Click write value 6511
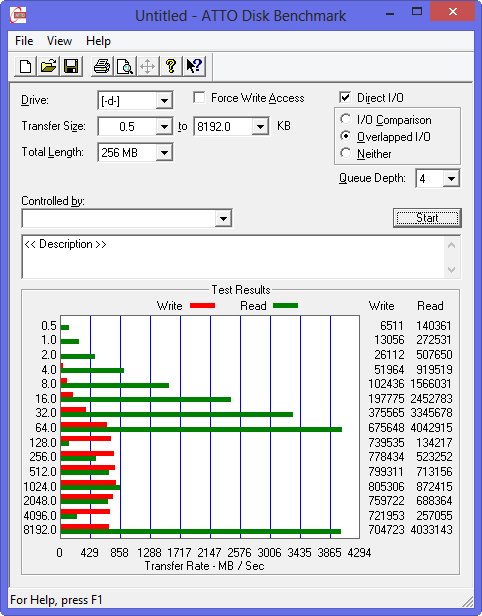The image size is (482, 616). coord(392,326)
